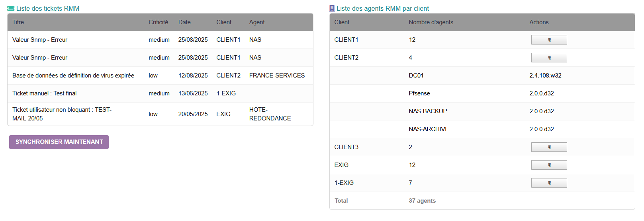Open the 1-EXIG agents action button
This screenshot has width=644, height=221.
click(x=549, y=183)
